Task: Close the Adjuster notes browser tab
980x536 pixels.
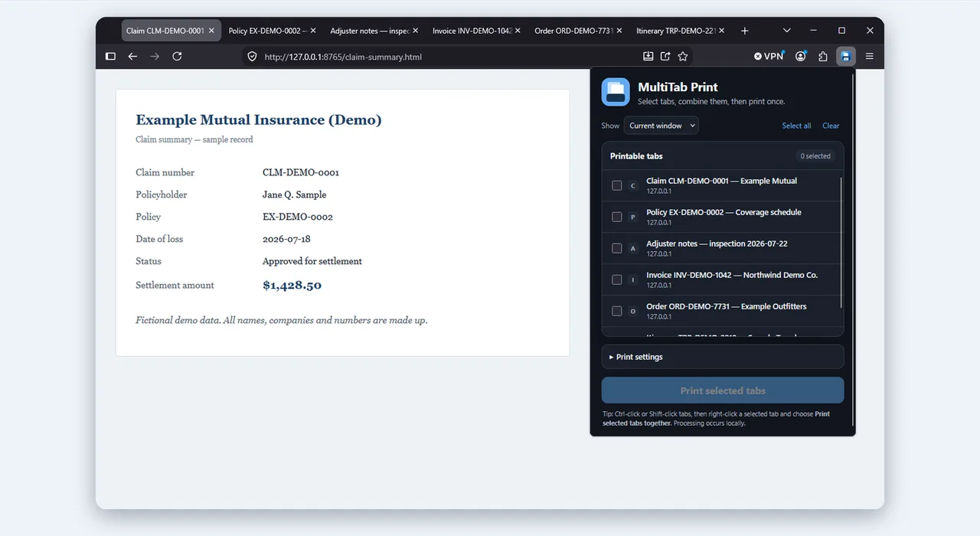Action: 416,31
